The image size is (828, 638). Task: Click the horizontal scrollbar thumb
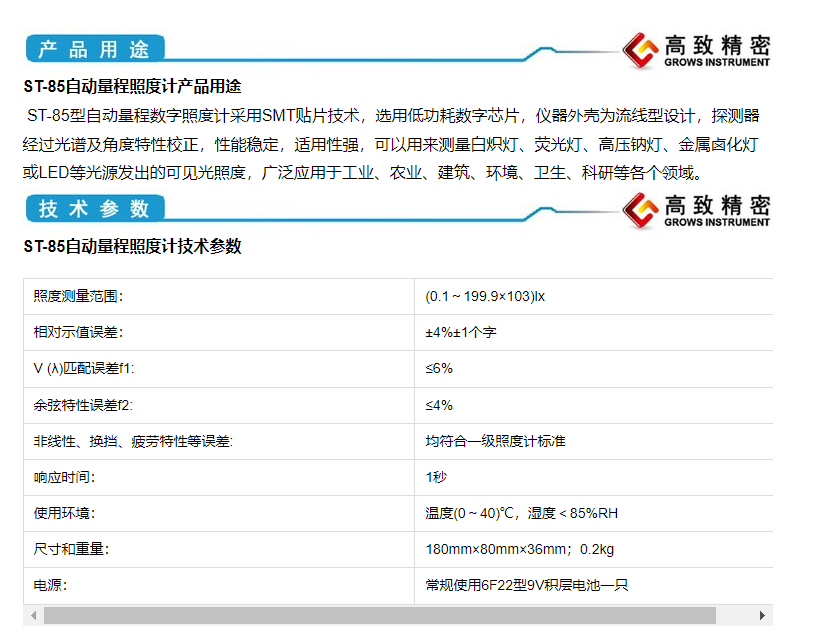379,616
